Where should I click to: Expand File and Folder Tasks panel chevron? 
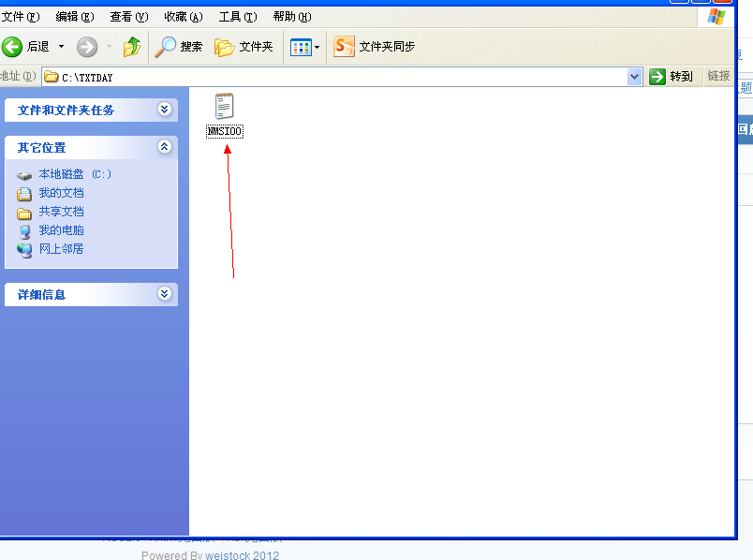click(x=164, y=110)
